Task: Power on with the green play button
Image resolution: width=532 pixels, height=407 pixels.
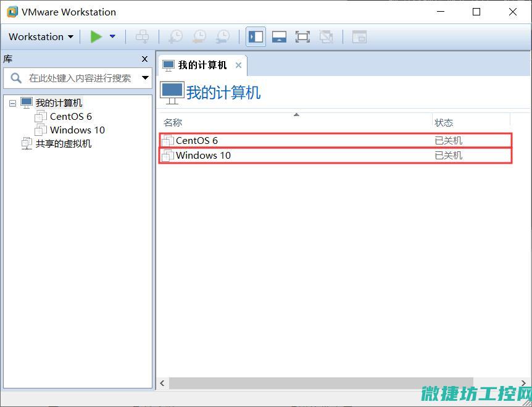Action: (x=96, y=36)
